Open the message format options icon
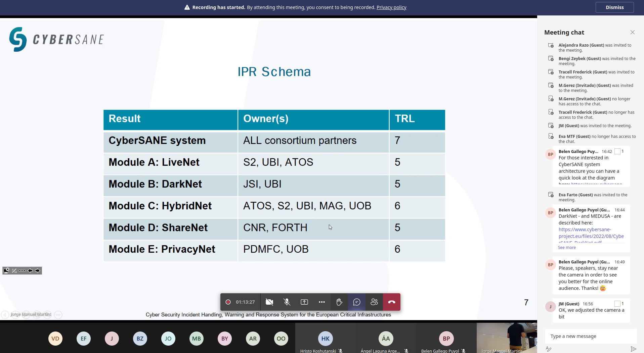This screenshot has height=353, width=644. pos(549,349)
